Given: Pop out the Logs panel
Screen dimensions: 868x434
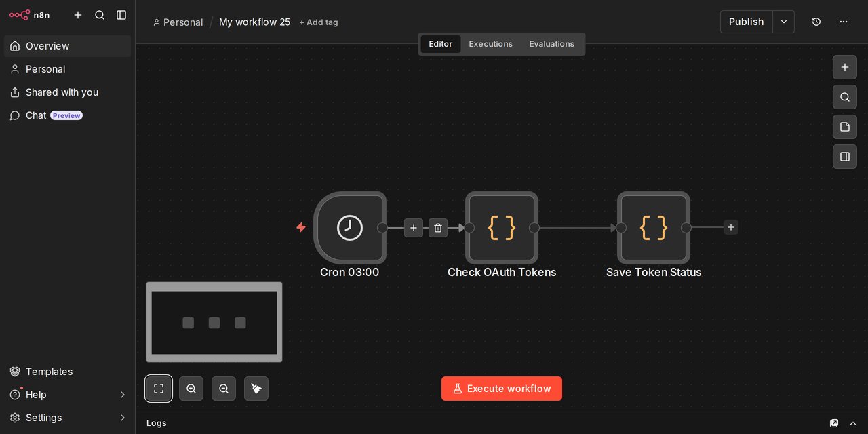Looking at the screenshot, I should point(834,423).
